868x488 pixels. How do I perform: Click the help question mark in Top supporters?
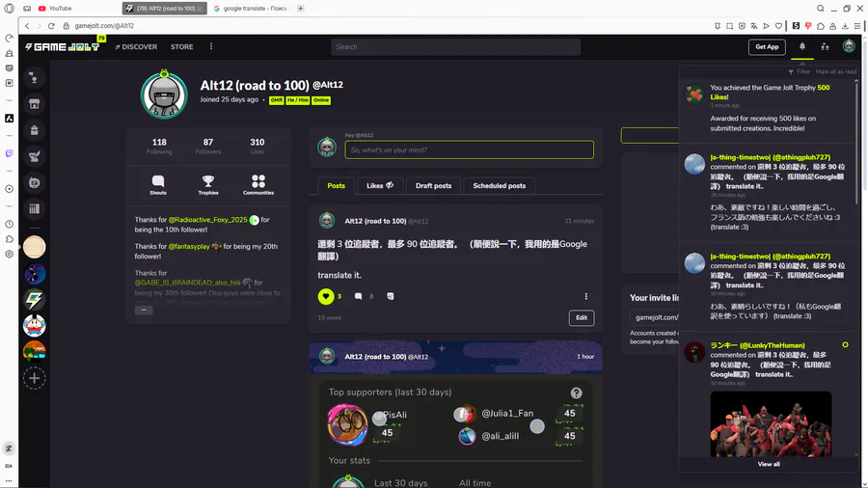(x=577, y=393)
